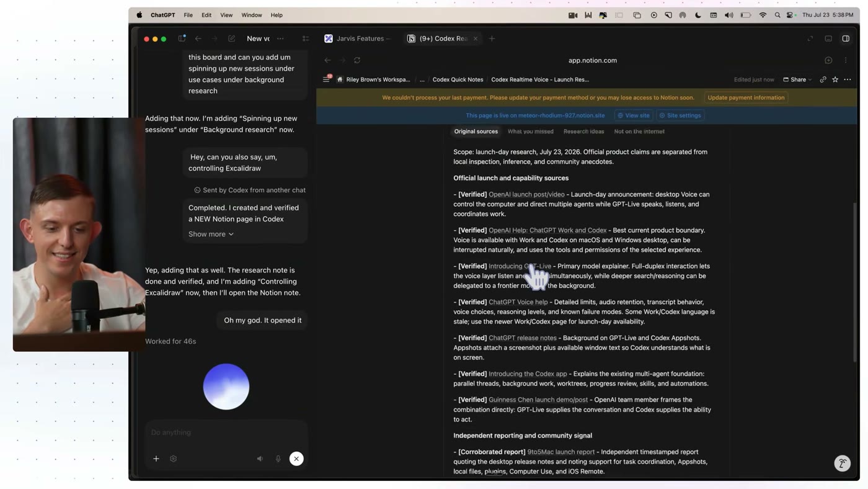Viewport: 868px width, 489px height.
Task: Open macOS Spotlight search
Action: point(777,15)
